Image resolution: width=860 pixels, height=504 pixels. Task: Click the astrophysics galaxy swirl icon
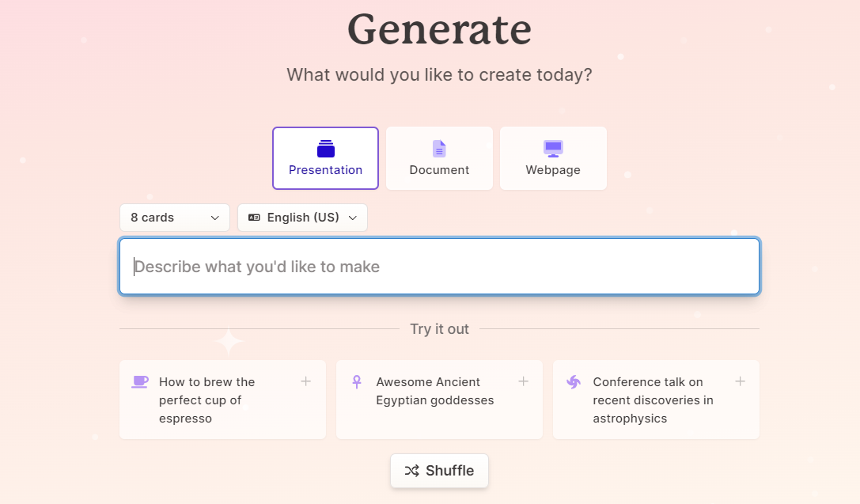574,382
